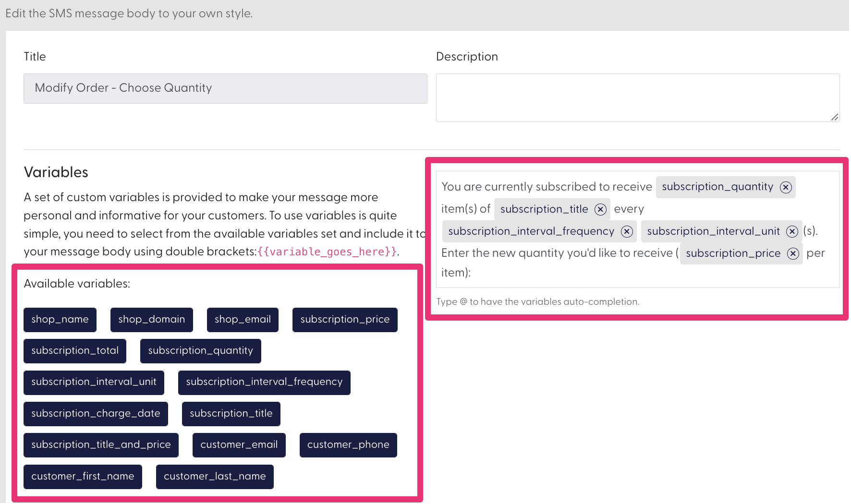851x504 pixels.
Task: Insert the shop_email variable
Action: coord(243,320)
